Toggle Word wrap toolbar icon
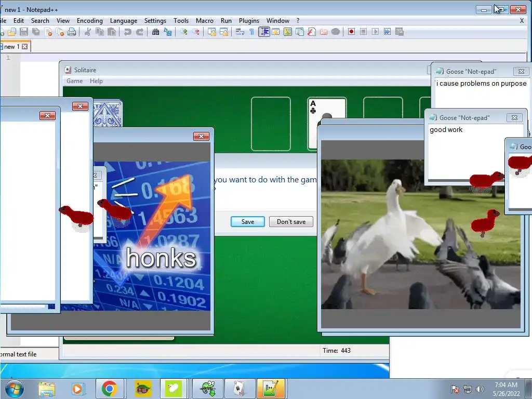 tap(240, 32)
